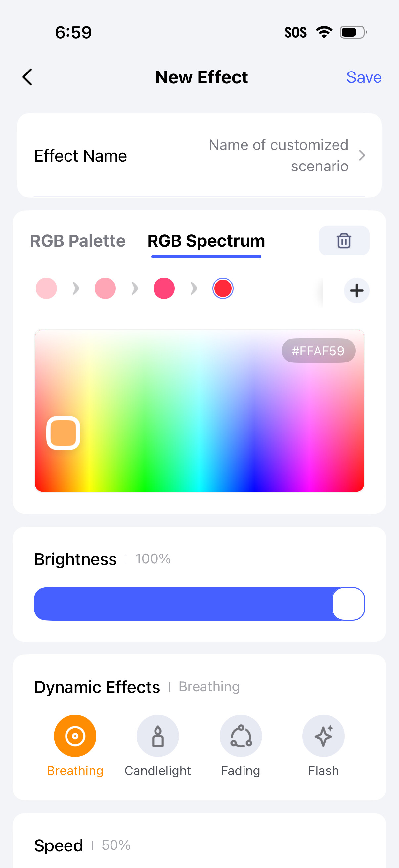Select the second pink color swatch
Image resolution: width=399 pixels, height=868 pixels.
tap(105, 288)
